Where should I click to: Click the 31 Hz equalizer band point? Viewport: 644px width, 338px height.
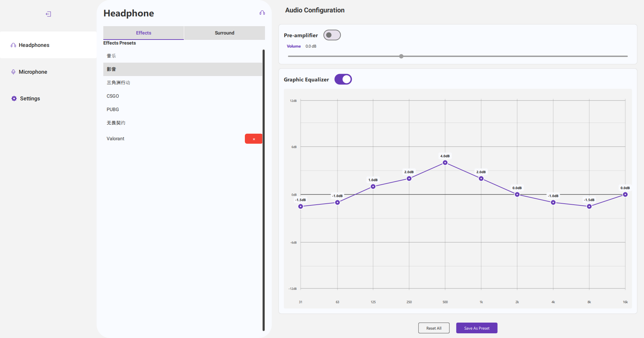301,206
